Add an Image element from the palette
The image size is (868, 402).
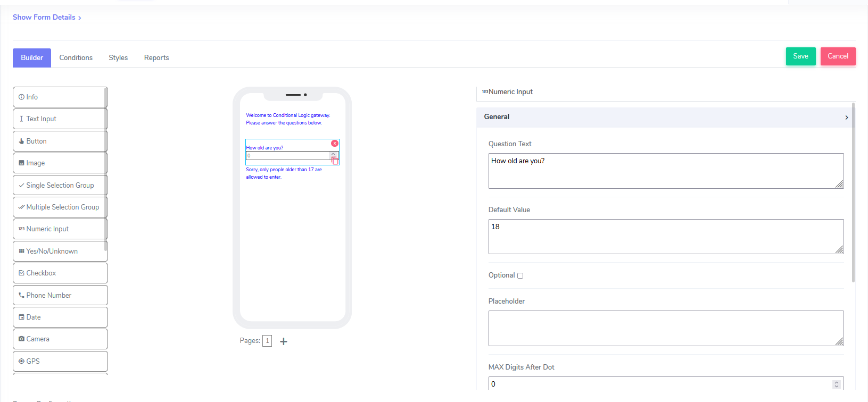coord(60,163)
